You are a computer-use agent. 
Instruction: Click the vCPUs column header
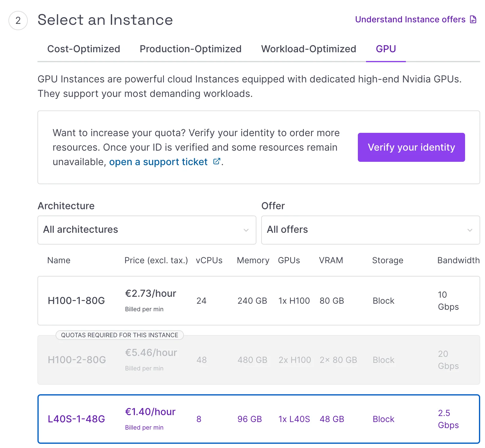click(209, 260)
